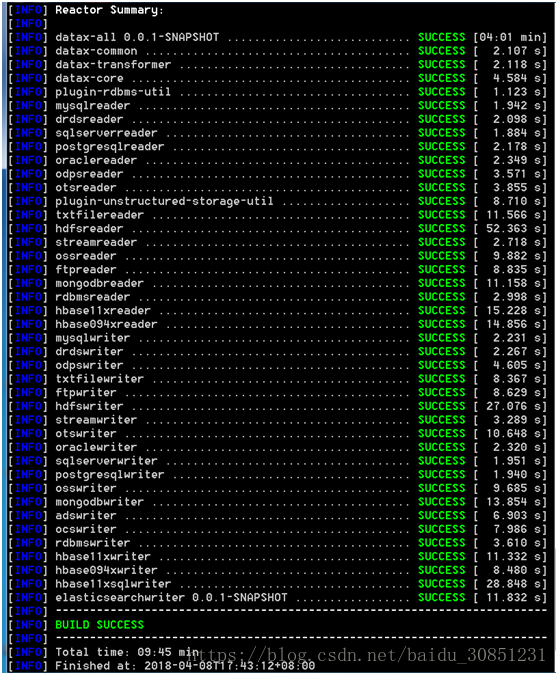Select the 'oraclewriter' module name

[x=96, y=448]
